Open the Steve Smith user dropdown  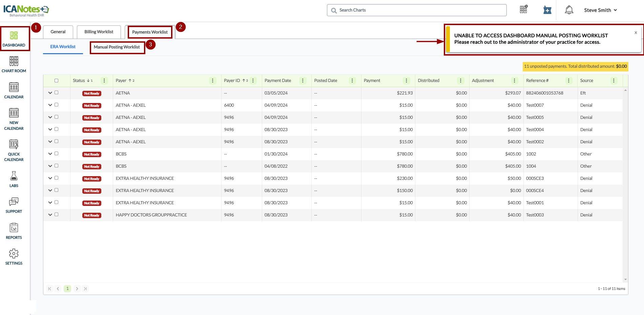(600, 10)
